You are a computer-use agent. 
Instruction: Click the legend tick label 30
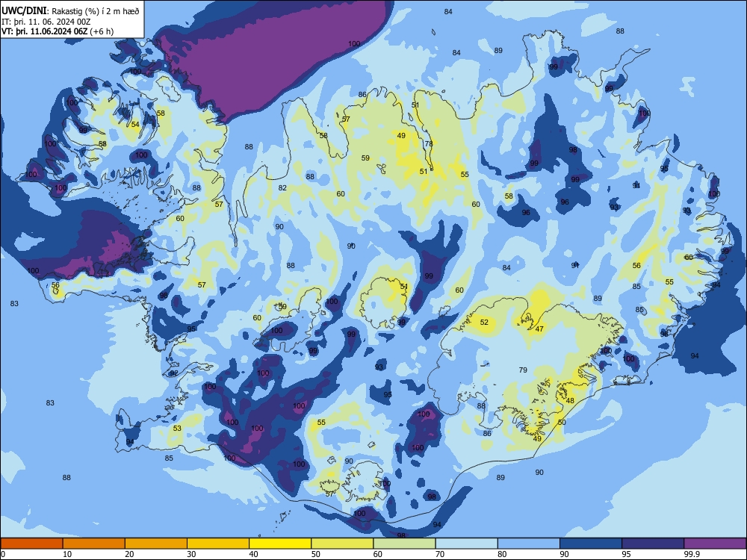[191, 554]
